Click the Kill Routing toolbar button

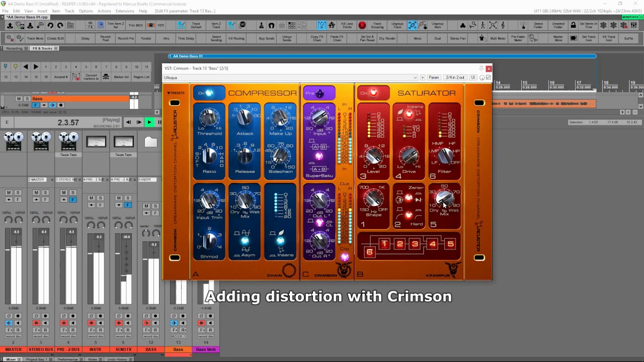click(236, 38)
